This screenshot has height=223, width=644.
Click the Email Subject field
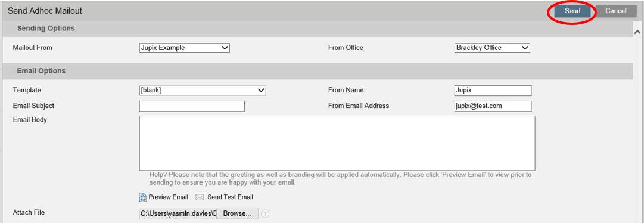[x=192, y=106]
